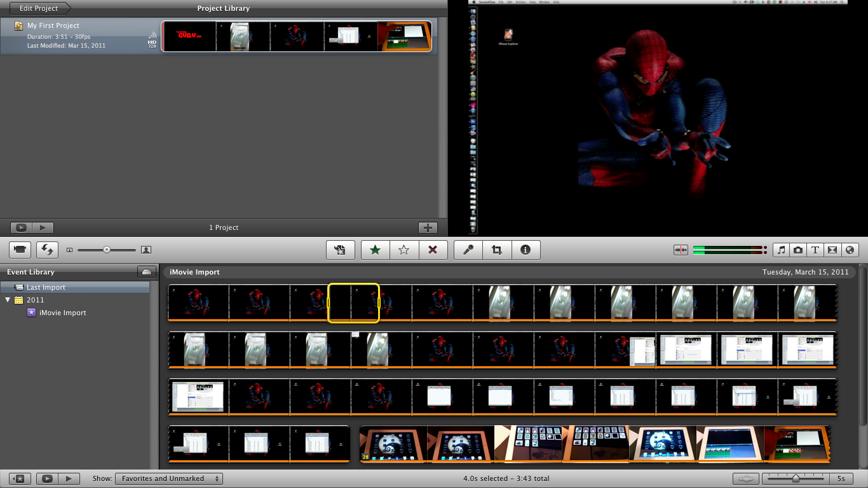Image resolution: width=868 pixels, height=488 pixels.
Task: Toggle audio skimming
Action: point(681,250)
